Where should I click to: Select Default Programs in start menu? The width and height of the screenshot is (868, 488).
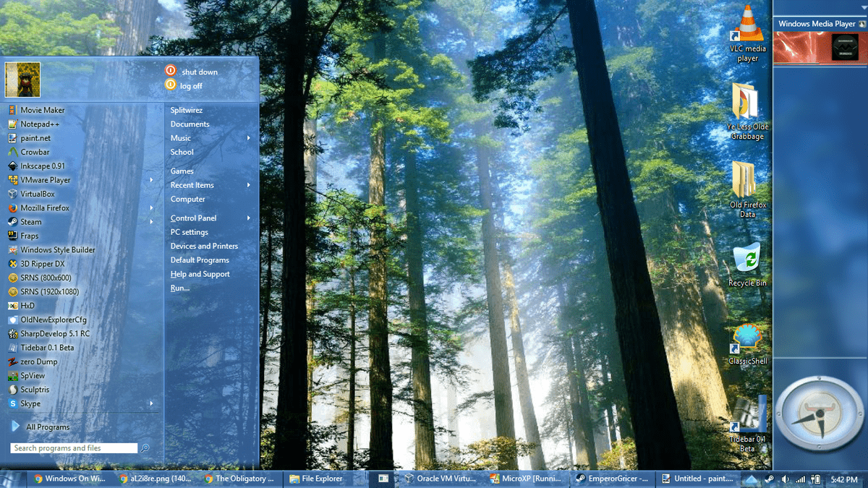click(x=200, y=260)
